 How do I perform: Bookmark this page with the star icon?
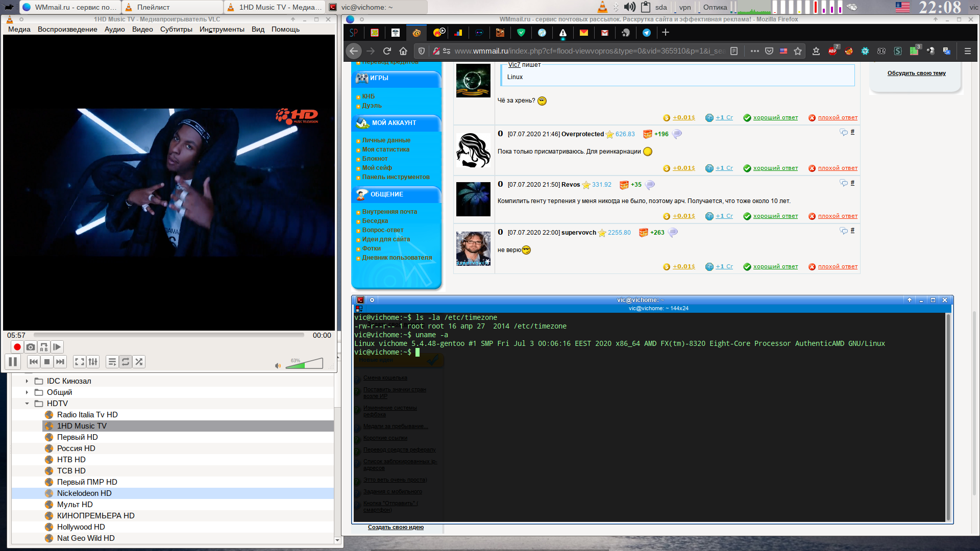click(x=798, y=51)
